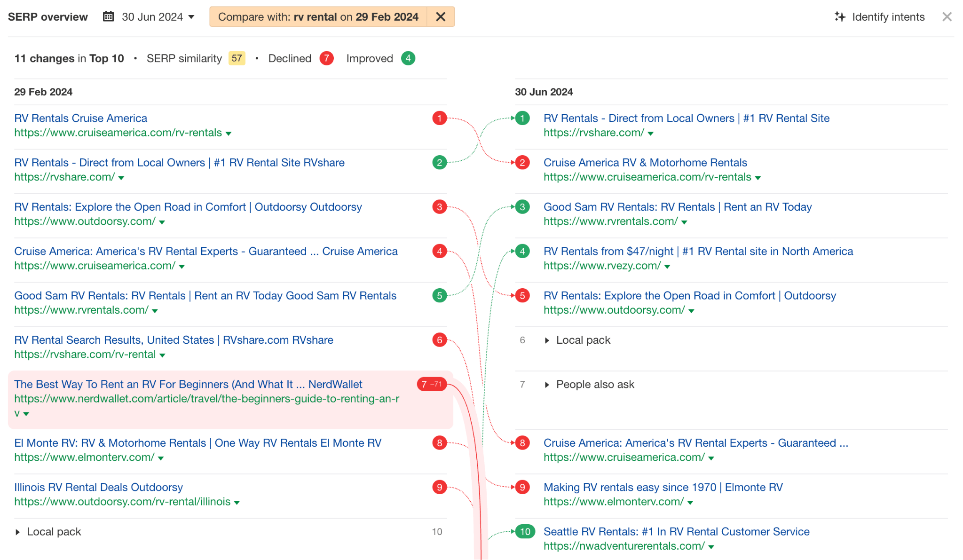The width and height of the screenshot is (963, 560).
Task: Click the Identify intents sparkle icon
Action: [841, 16]
